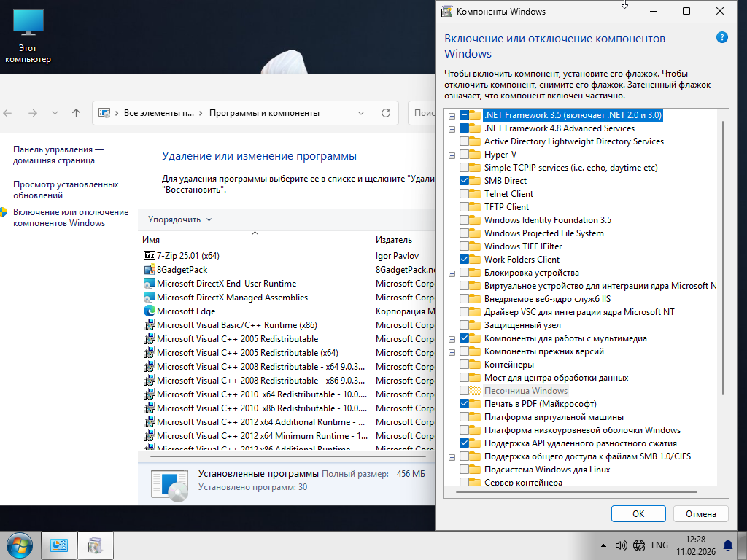
Task: Open the notification bell tray icon
Action: (x=729, y=545)
